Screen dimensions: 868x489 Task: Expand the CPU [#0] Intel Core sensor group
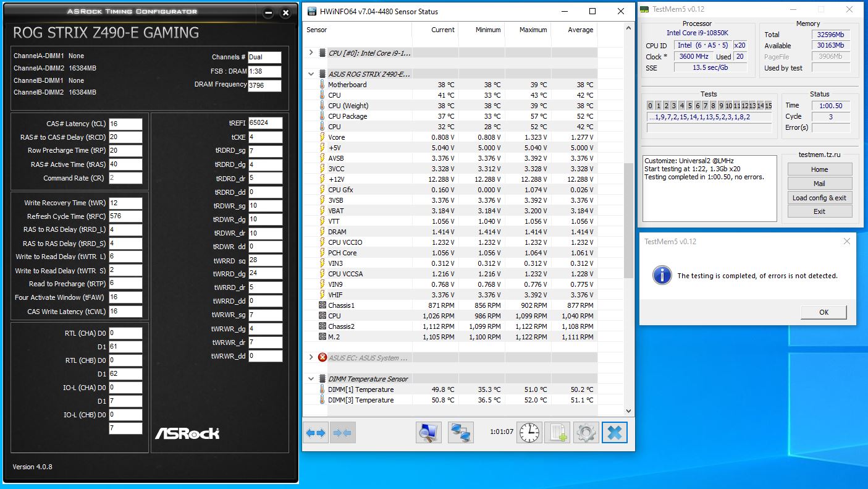tap(311, 53)
